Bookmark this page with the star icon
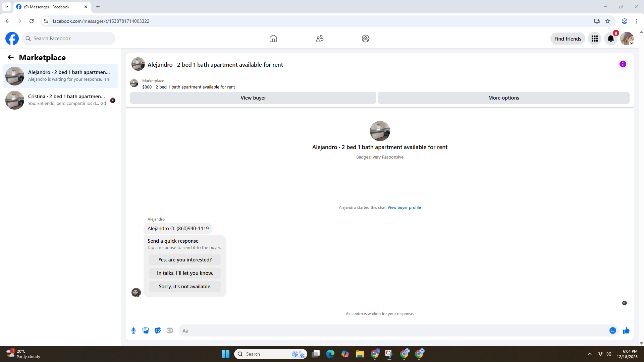 (608, 21)
